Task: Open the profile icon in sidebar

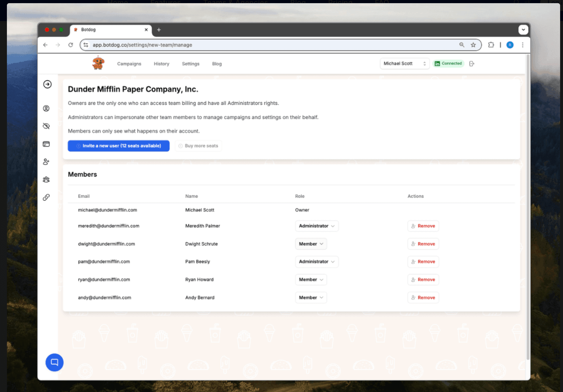Action: (46, 109)
